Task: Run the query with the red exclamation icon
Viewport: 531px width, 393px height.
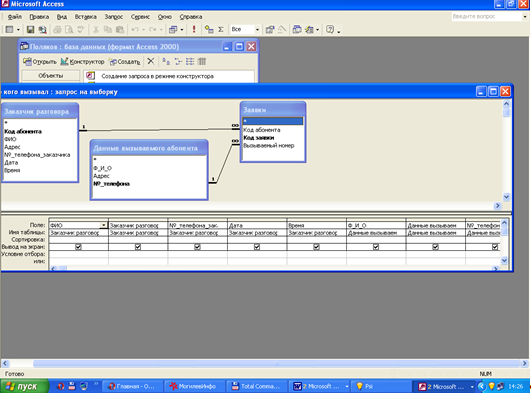Action: (194, 29)
